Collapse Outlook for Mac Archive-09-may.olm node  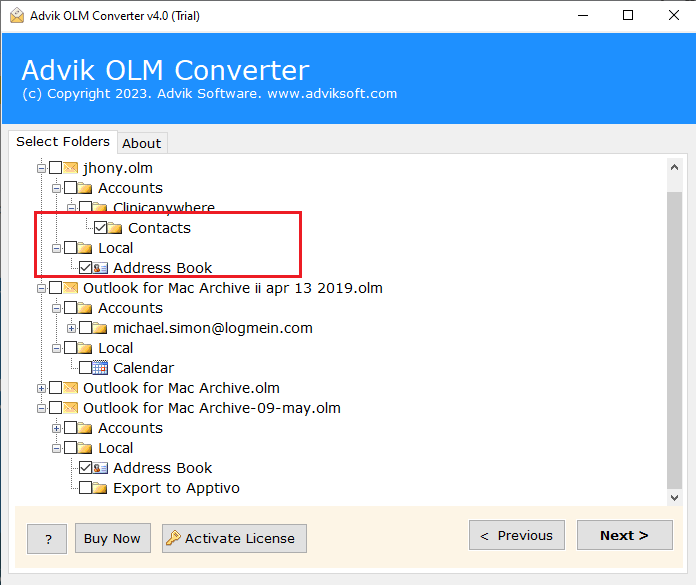click(41, 408)
